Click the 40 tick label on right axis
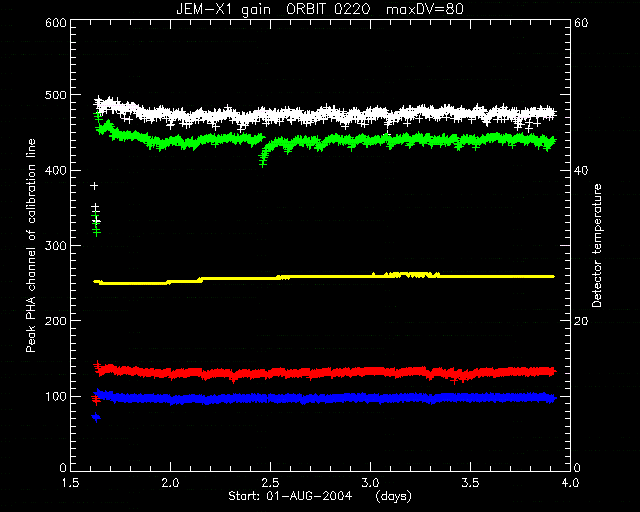Image resolution: width=640 pixels, height=512 pixels. 581,171
